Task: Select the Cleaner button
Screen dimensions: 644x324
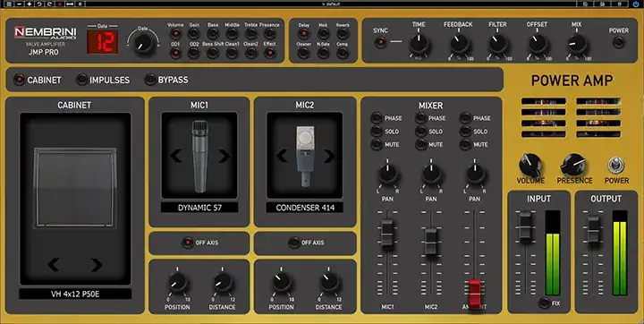Action: 304,53
